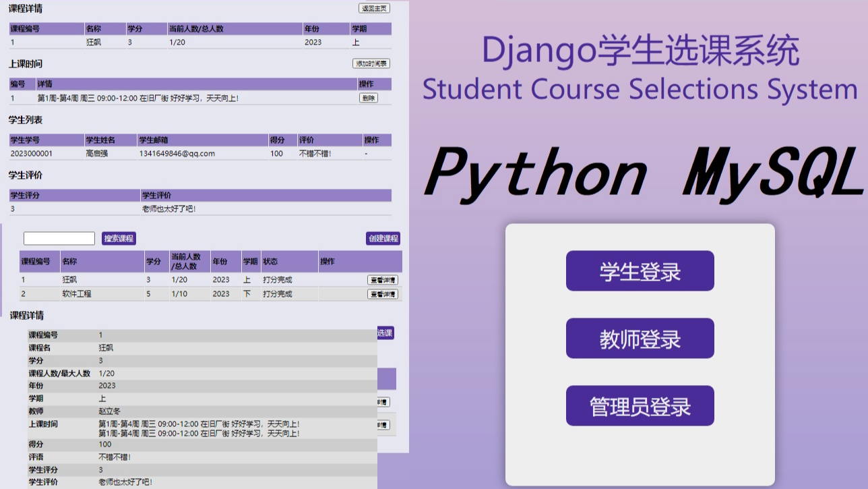Click 1/10 enrollment cell for 软件工程

(179, 294)
